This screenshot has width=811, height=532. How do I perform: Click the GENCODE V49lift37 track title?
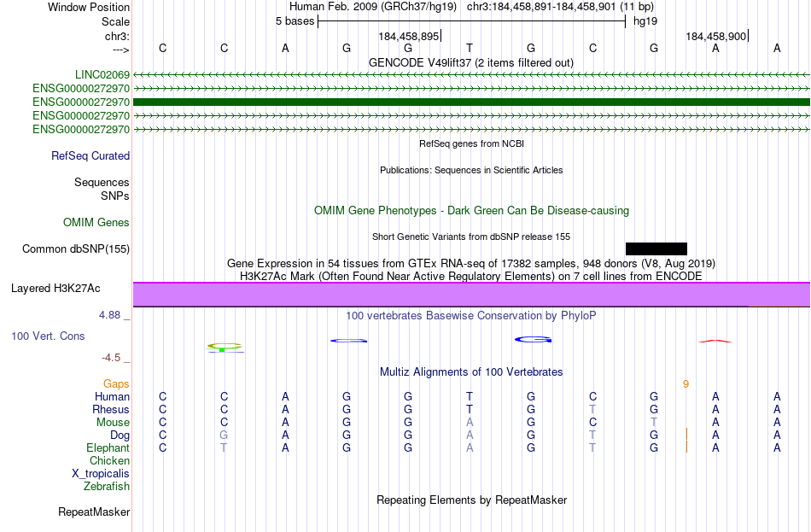pyautogui.click(x=471, y=62)
